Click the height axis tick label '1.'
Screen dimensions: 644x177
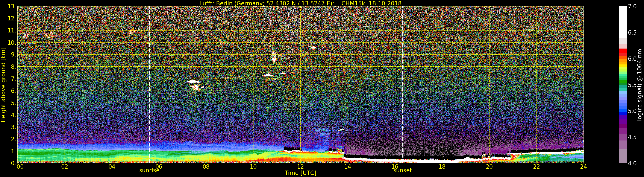tap(13, 151)
